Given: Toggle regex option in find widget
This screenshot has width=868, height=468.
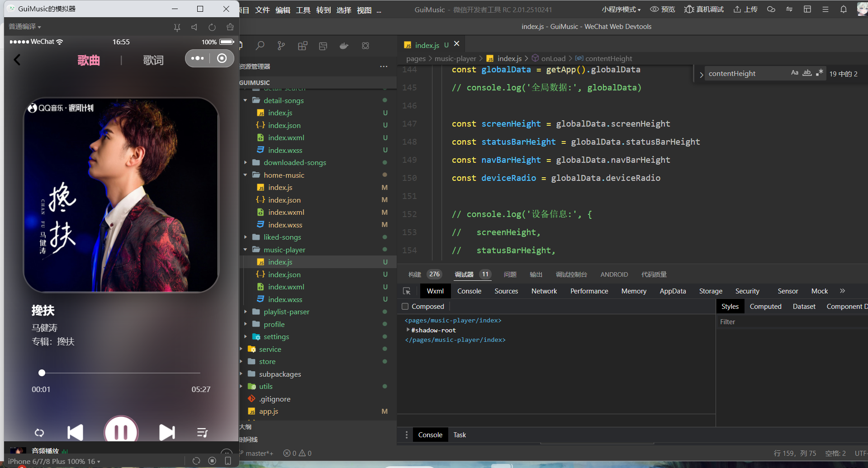Looking at the screenshot, I should coord(819,73).
